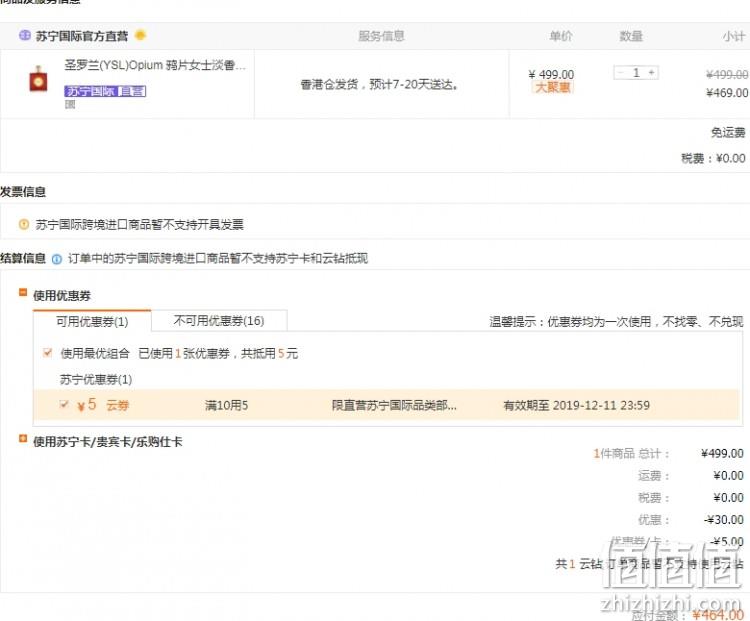This screenshot has width=750, height=621.
Task: Click the unit price ¥ 499.00
Action: [551, 74]
